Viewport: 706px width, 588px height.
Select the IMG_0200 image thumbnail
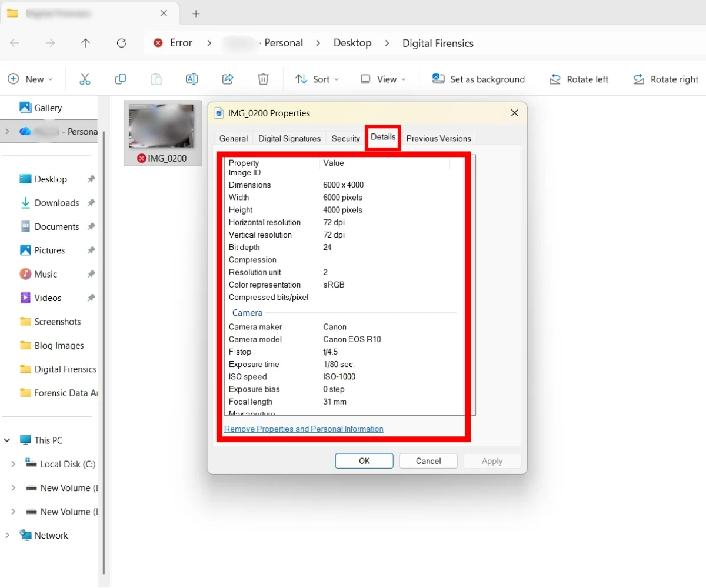(x=162, y=133)
